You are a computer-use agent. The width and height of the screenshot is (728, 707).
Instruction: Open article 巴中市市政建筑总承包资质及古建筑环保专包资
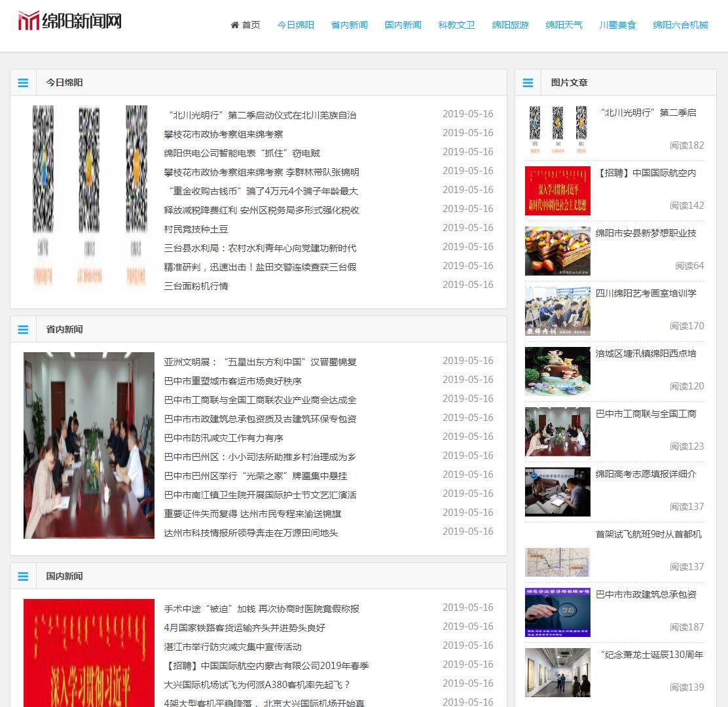pos(260,419)
